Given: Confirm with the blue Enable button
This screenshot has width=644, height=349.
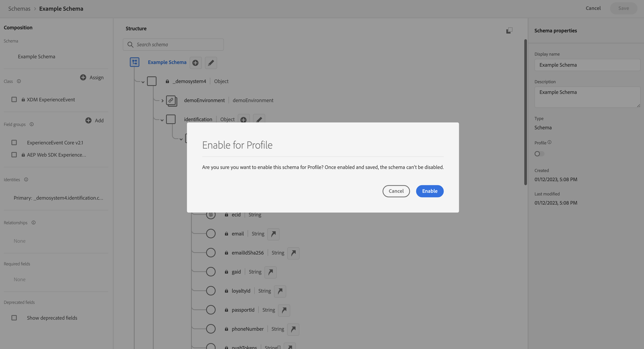Looking at the screenshot, I should [x=430, y=191].
